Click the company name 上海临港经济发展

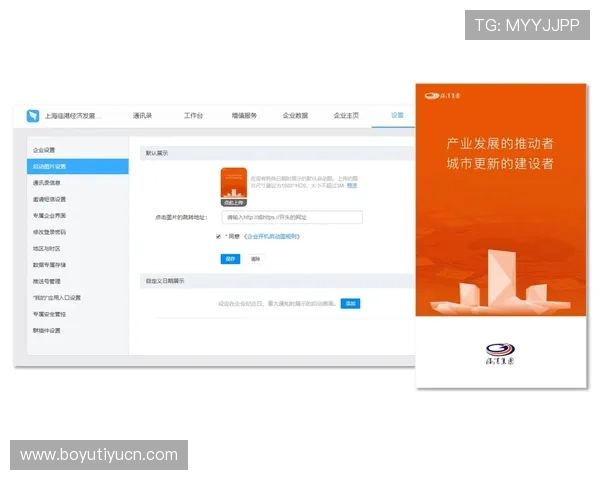(x=73, y=116)
